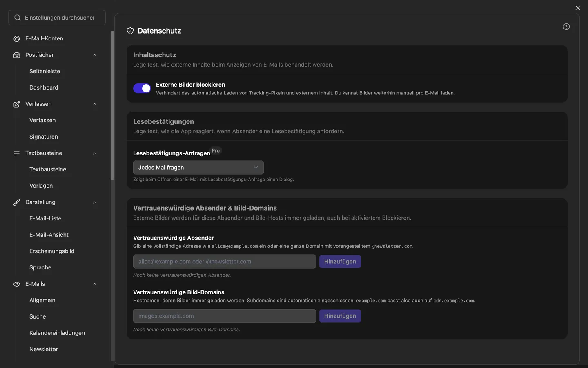Open the Lesebestätigungs-Anfragen dropdown
The image size is (588, 368).
click(x=198, y=168)
